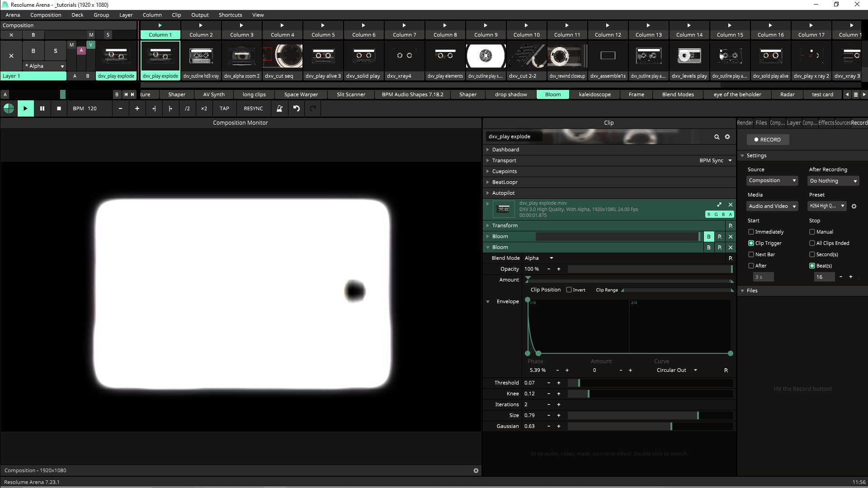Open clip search magnifier icon
The image size is (868, 488).
coord(717,136)
